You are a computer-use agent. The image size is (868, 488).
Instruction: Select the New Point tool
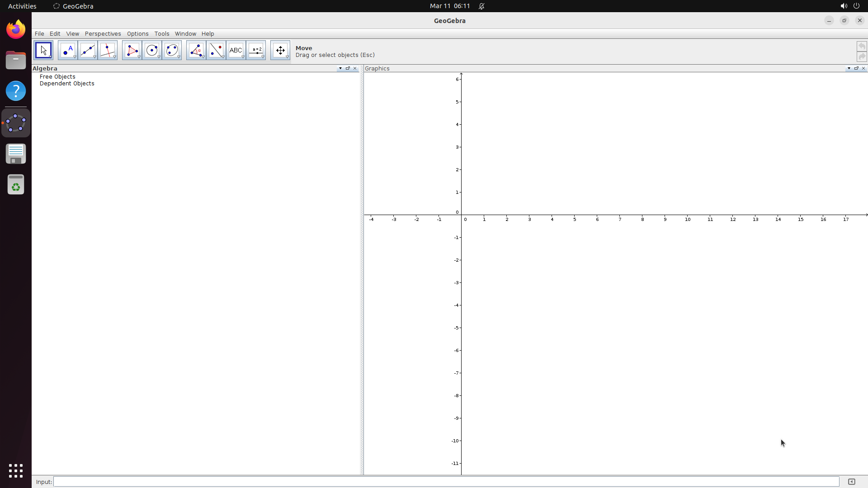coord(67,50)
